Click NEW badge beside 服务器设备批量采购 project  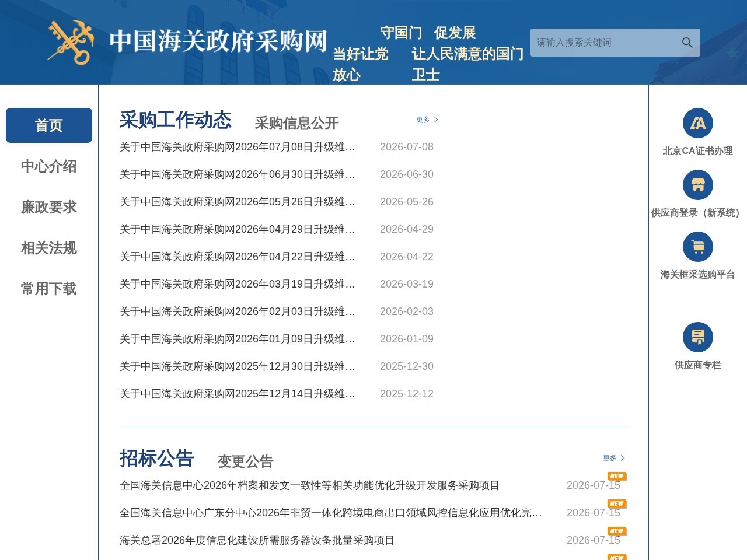(617, 531)
